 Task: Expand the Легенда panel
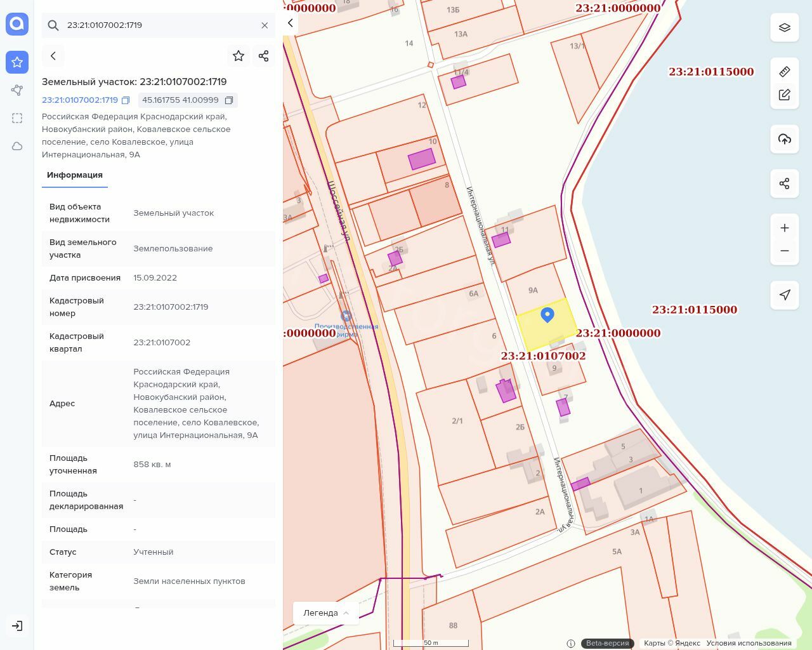326,613
